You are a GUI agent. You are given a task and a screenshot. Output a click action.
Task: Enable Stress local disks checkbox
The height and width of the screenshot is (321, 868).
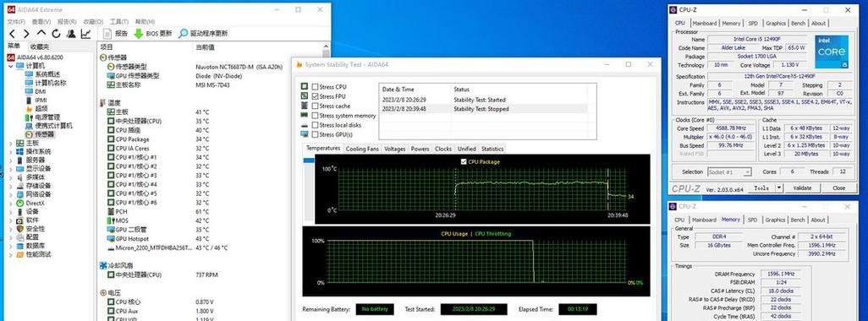315,125
